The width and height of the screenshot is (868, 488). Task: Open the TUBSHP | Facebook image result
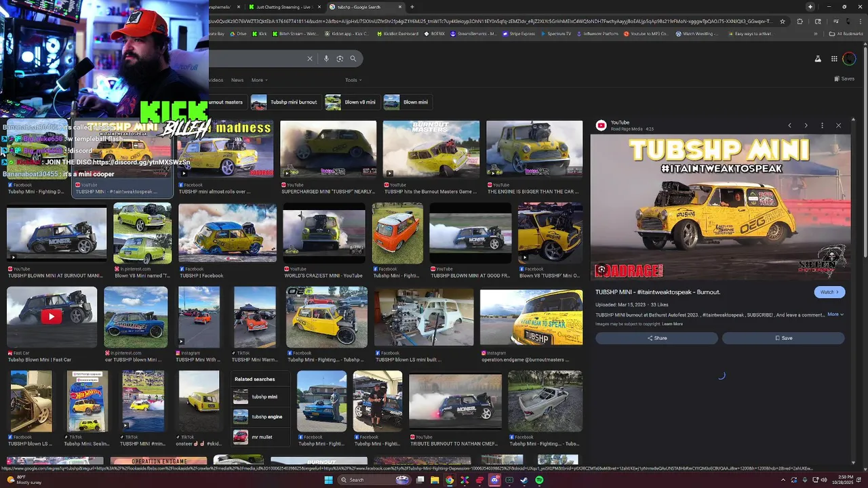click(227, 232)
